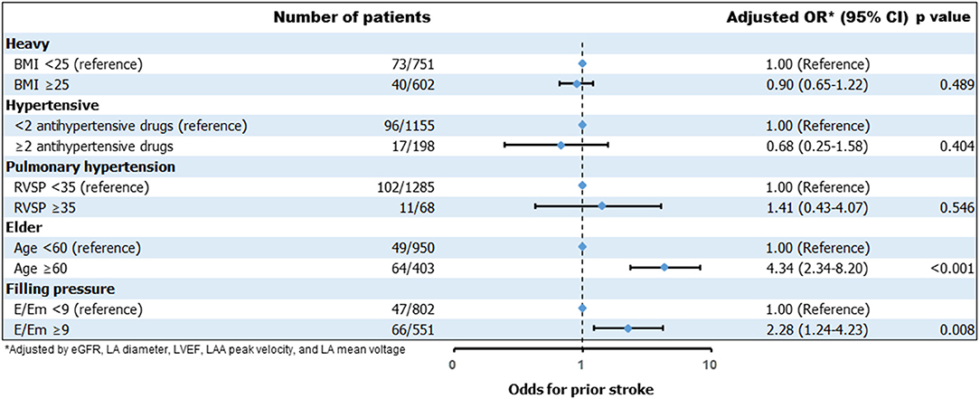Click the axis tick label 10

coord(710,365)
